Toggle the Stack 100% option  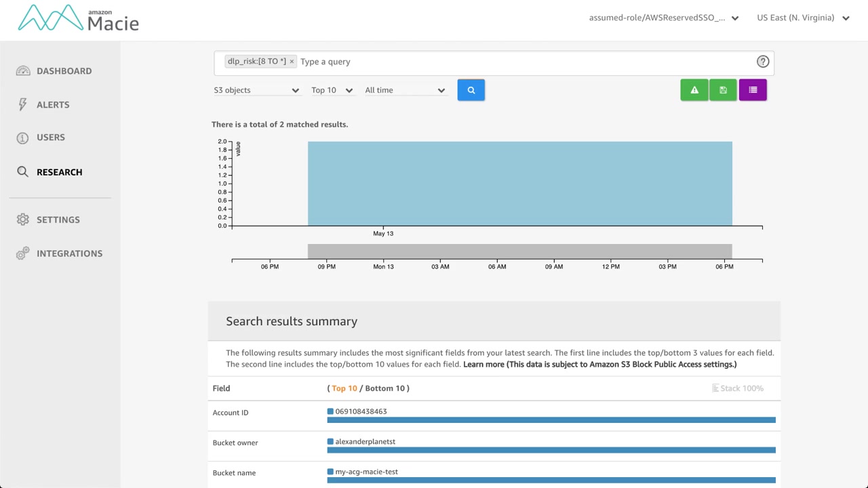click(738, 388)
